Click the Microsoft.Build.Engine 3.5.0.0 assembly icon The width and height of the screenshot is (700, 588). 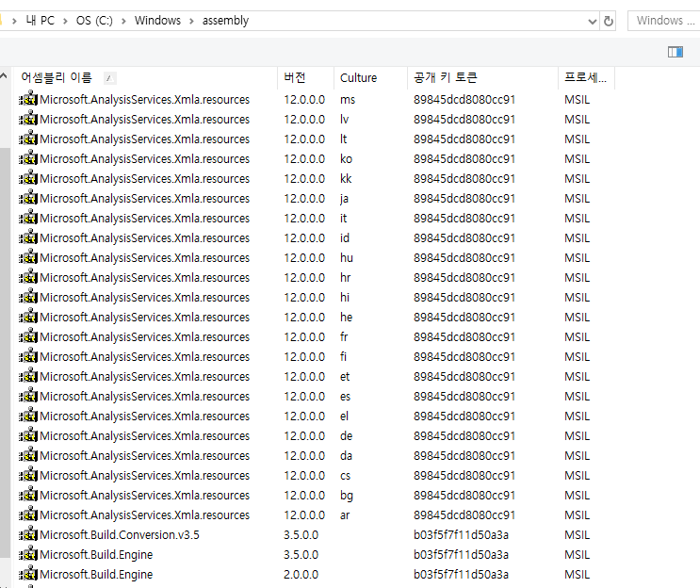pyautogui.click(x=28, y=554)
